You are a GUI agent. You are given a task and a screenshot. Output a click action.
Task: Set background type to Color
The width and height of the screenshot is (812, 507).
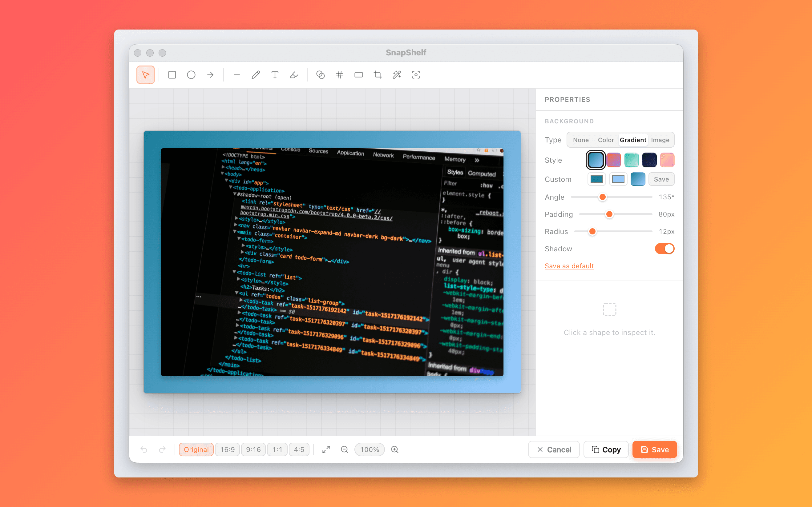pos(606,140)
